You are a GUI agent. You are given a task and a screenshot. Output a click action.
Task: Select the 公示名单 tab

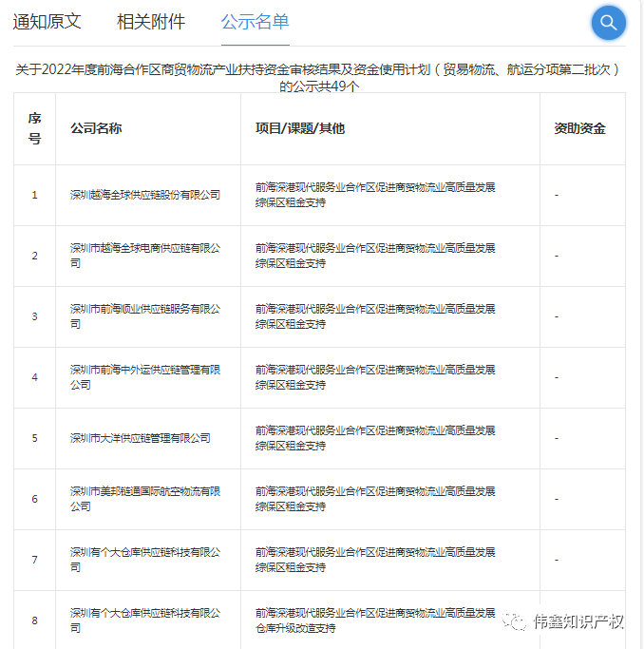click(256, 22)
